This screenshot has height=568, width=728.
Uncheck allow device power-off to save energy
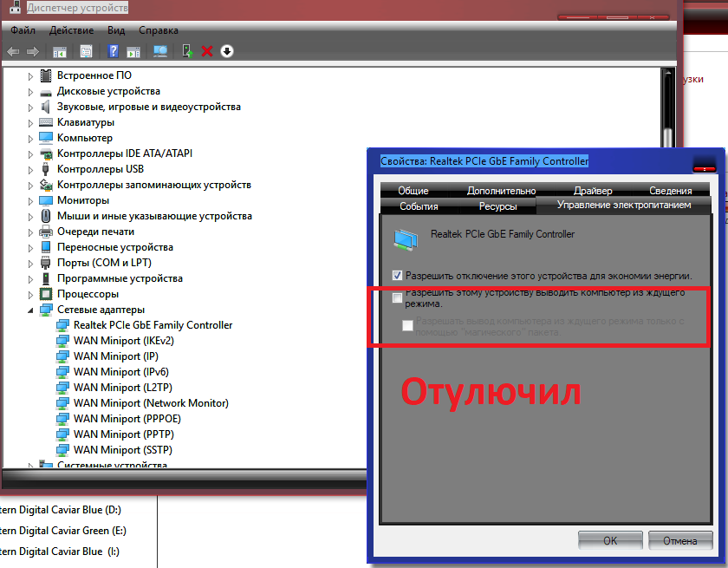point(397,276)
